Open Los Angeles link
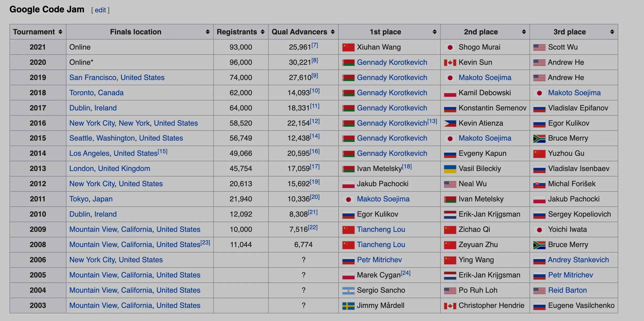644x321 pixels. [89, 153]
